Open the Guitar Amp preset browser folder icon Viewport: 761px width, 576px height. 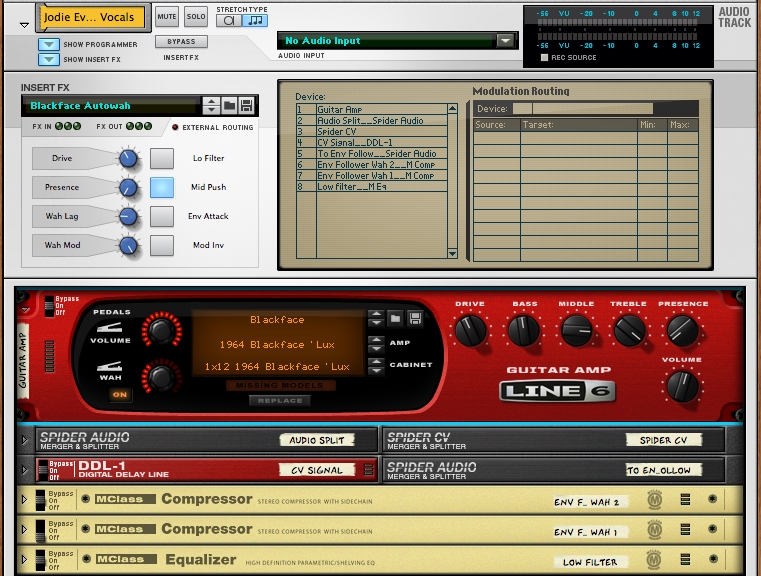click(x=396, y=318)
